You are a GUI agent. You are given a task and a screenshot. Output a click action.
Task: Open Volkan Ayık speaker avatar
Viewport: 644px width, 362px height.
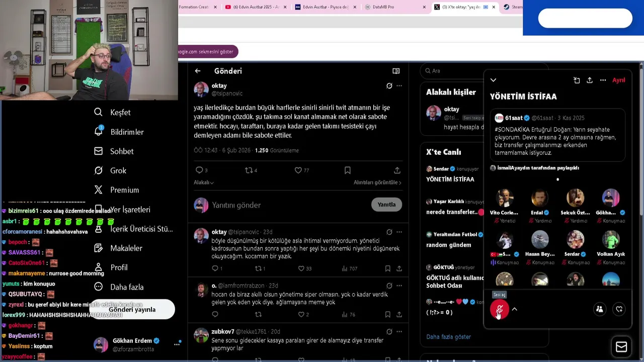tap(611, 240)
